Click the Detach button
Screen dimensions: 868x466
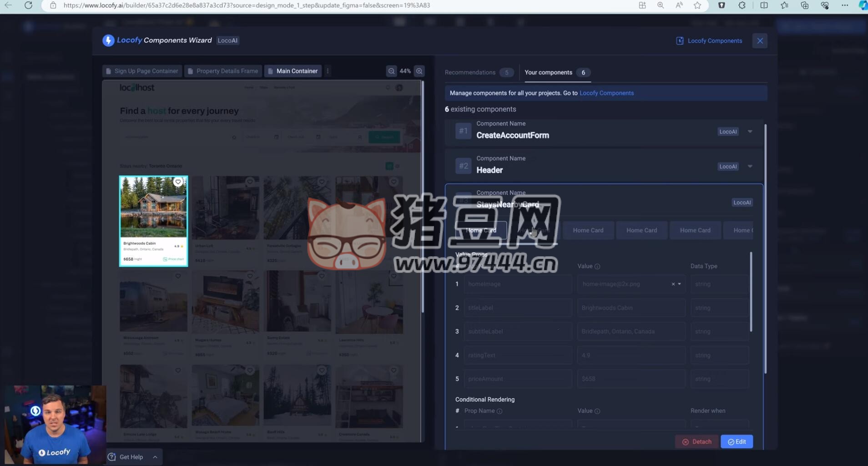pos(697,441)
